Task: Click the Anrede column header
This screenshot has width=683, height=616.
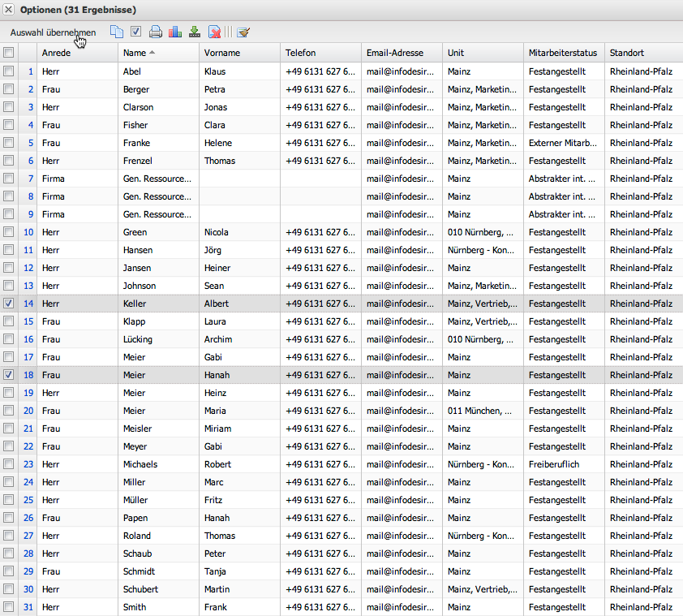Action: click(x=56, y=53)
